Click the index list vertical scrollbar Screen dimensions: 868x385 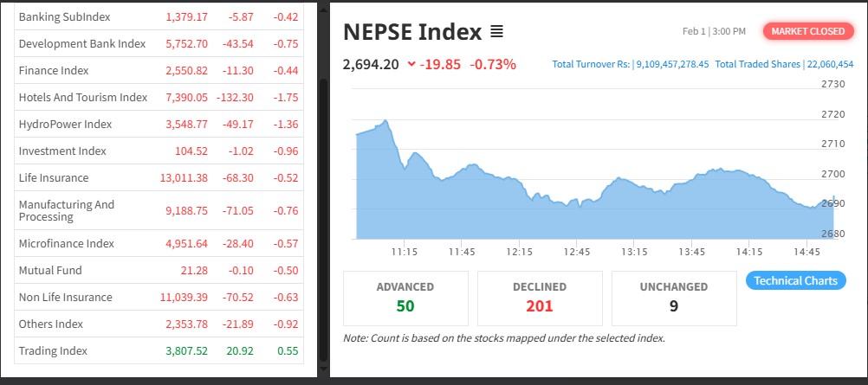point(324,216)
